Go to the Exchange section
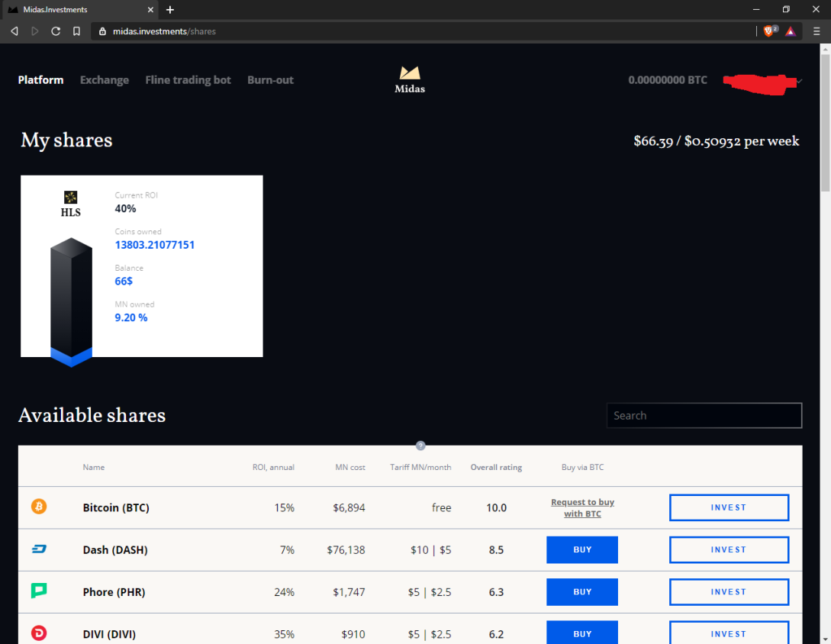The height and width of the screenshot is (644, 831). point(105,80)
